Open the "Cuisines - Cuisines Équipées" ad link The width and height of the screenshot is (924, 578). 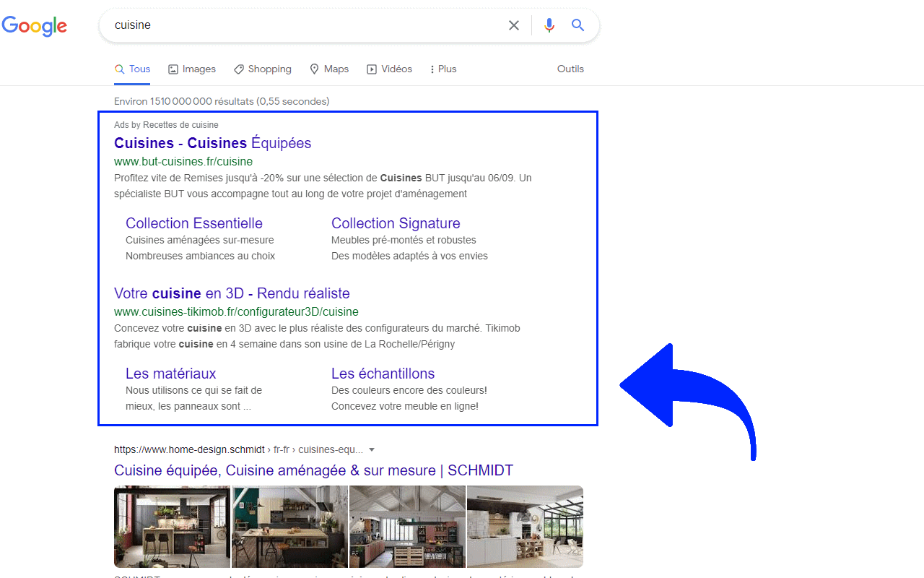(213, 143)
